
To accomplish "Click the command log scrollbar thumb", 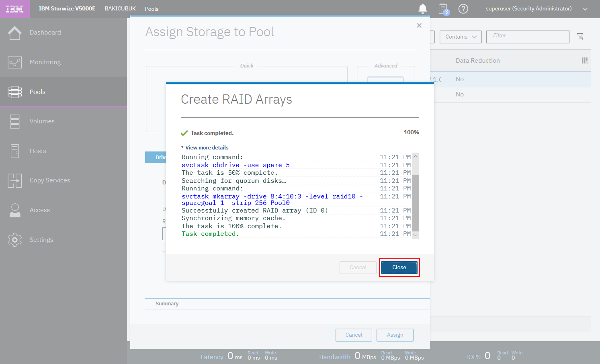I will coord(416,203).
